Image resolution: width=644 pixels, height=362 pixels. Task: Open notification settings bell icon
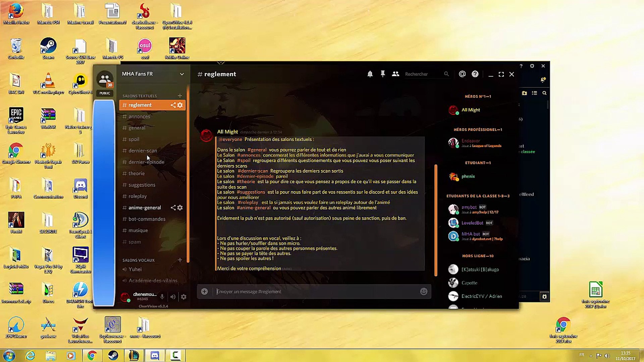[x=370, y=74]
